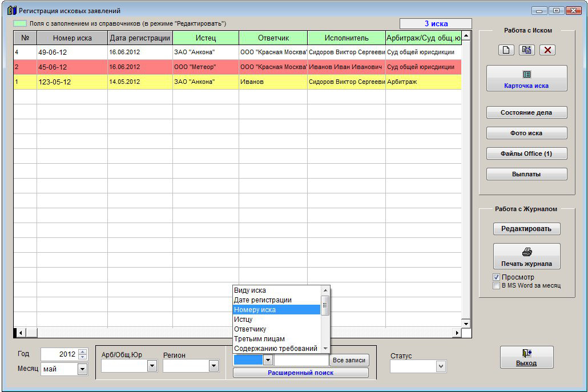The height and width of the screenshot is (392, 588).
Task: Open the Арб/Общ.Юр dropdown
Action: point(152,366)
